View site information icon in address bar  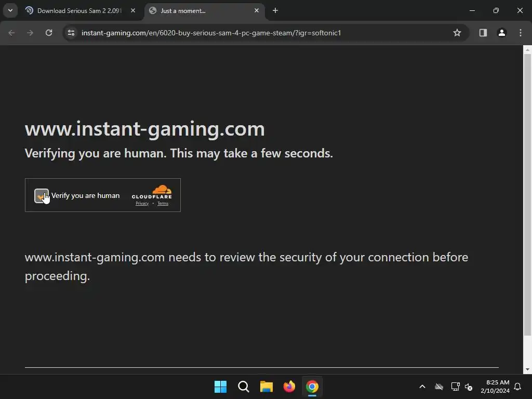pos(71,33)
